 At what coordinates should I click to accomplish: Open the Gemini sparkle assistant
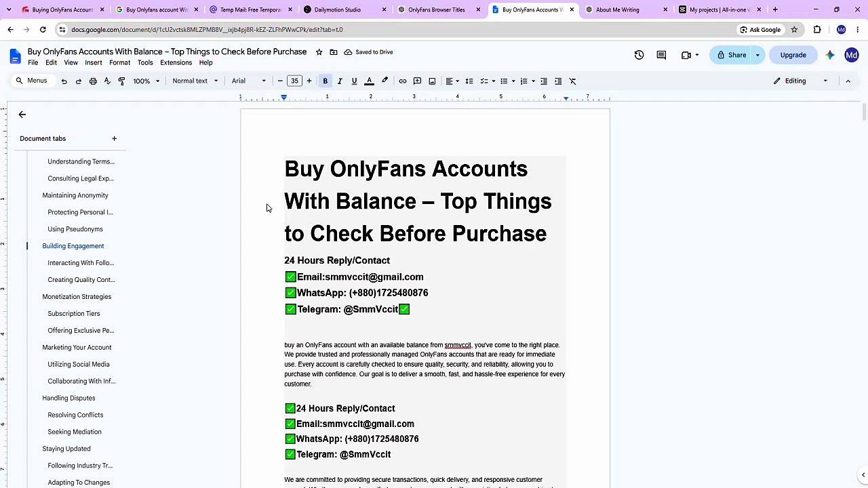[830, 55]
